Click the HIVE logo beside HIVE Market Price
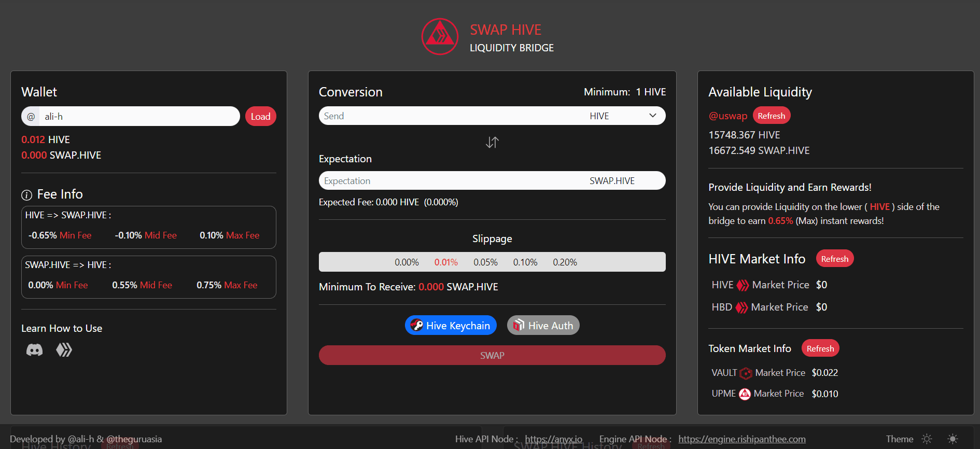 tap(743, 285)
